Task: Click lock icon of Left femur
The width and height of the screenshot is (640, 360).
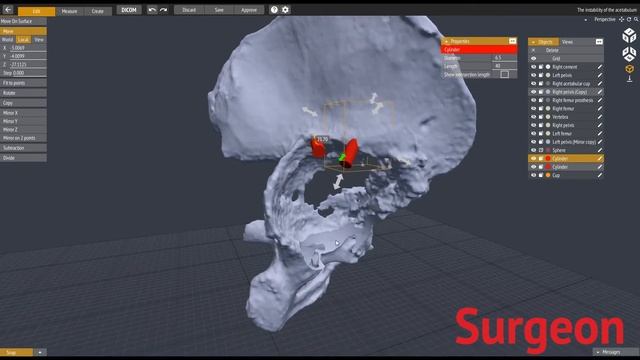Action: (541, 133)
